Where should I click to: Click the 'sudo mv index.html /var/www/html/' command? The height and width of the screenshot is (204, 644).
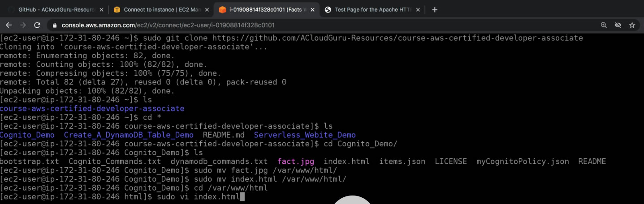point(270,179)
